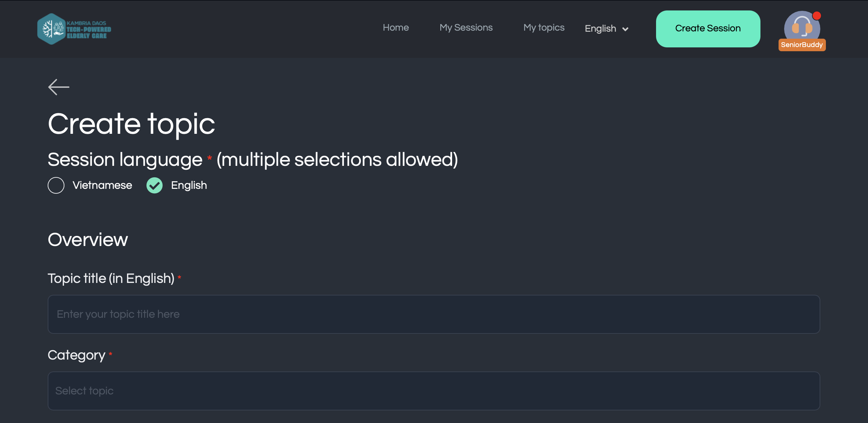Click the language chevron arrow icon
868x423 pixels.
pos(625,29)
